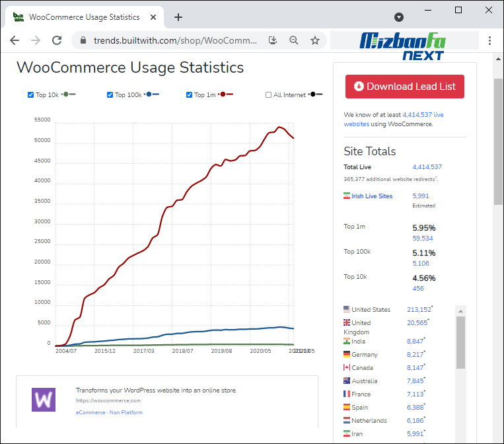504x444 pixels.
Task: Click the Download Lead List button
Action: [x=405, y=87]
